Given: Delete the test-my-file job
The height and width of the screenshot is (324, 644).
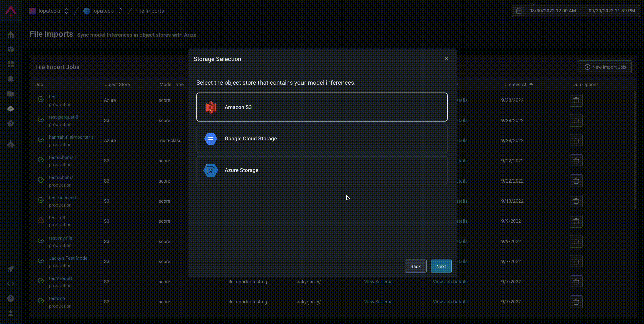Looking at the screenshot, I should 576,241.
